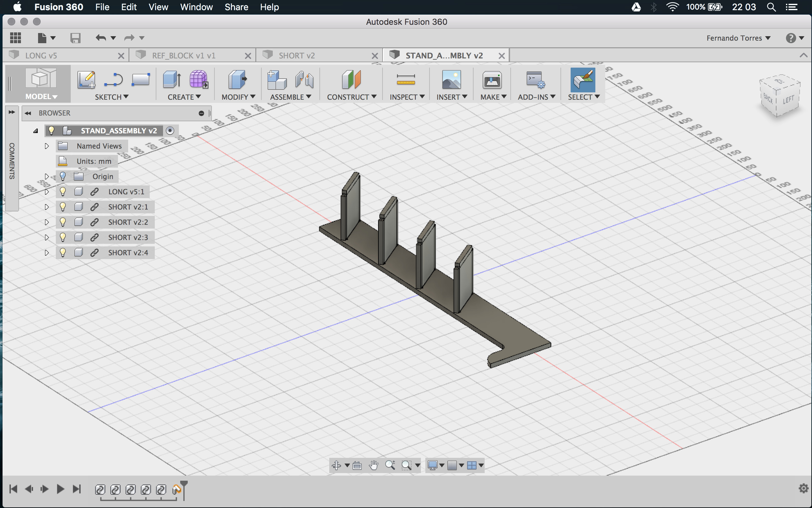Click the Zoom Window fit icon
Image resolution: width=812 pixels, height=508 pixels.
pyautogui.click(x=406, y=465)
